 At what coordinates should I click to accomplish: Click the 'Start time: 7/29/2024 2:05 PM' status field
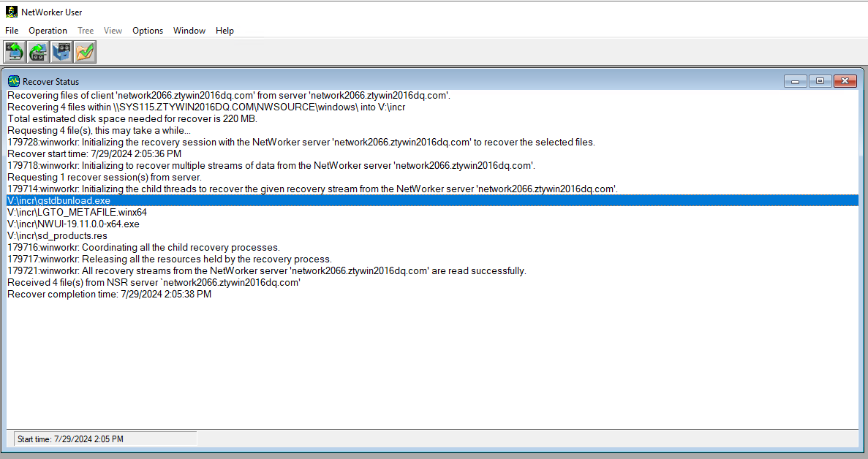105,439
